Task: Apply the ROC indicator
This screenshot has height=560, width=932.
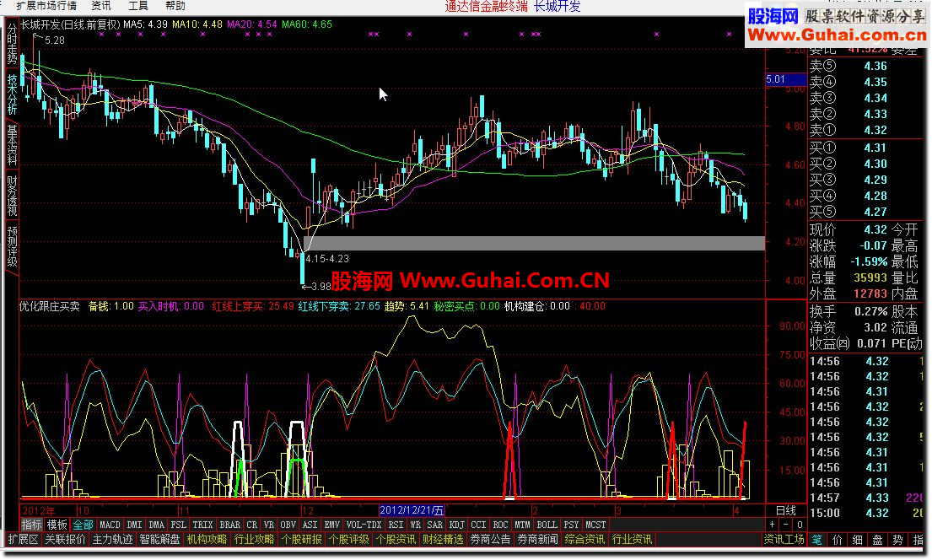Action: point(500,525)
